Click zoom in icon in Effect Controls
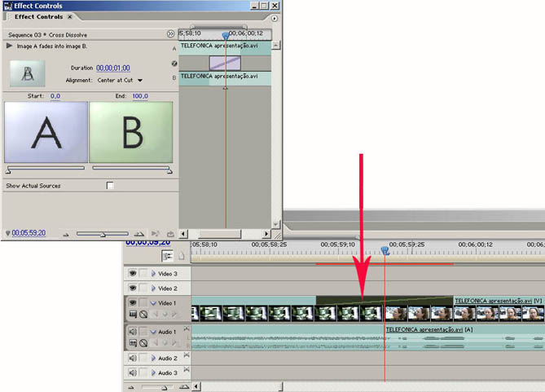545x392 pixels. (139, 234)
